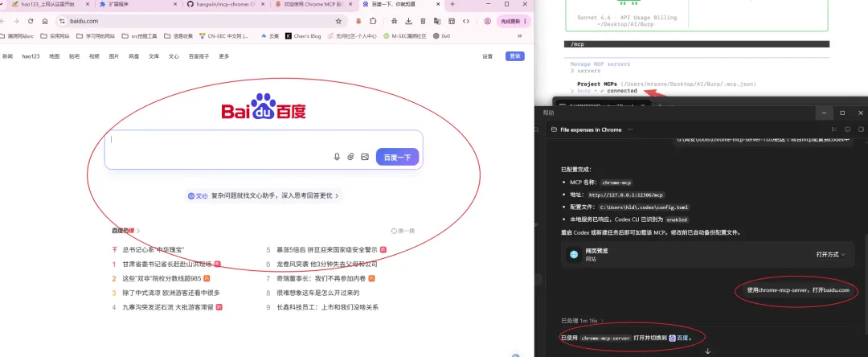Click the image search icon in Baidu search box

(365, 157)
